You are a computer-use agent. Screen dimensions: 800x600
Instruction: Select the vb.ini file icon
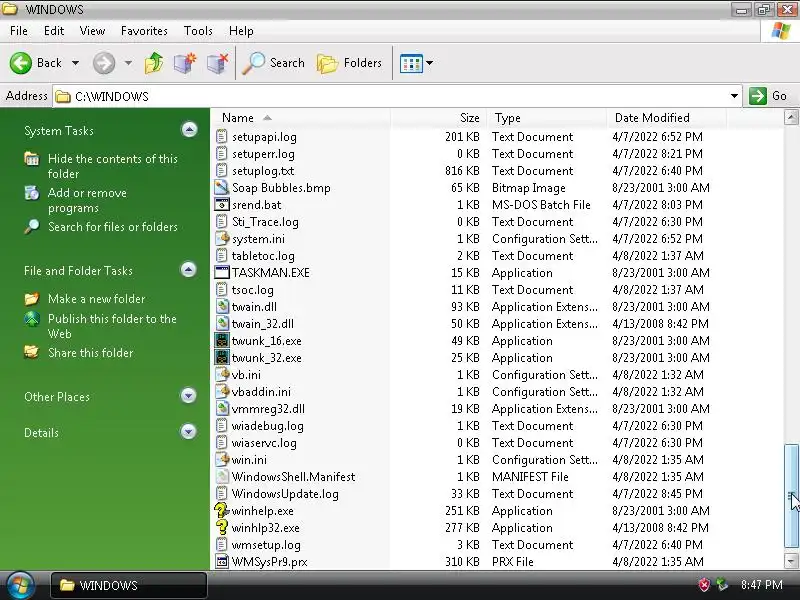tap(221, 374)
